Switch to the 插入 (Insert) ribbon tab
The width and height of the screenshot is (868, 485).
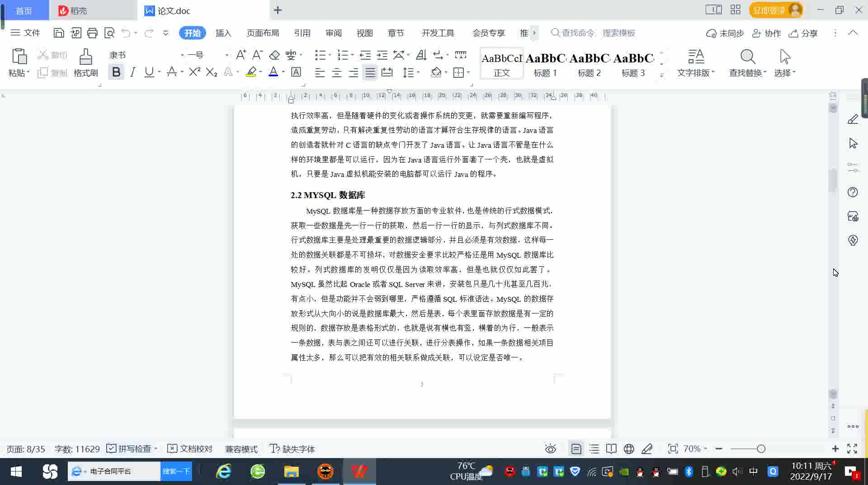223,33
